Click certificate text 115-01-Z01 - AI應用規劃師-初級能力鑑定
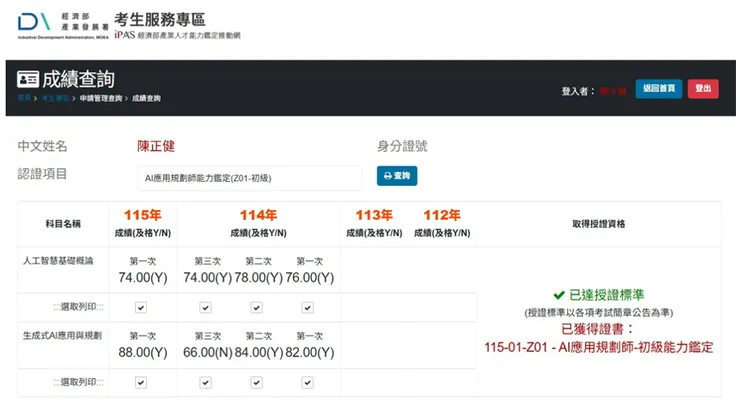 tap(598, 347)
